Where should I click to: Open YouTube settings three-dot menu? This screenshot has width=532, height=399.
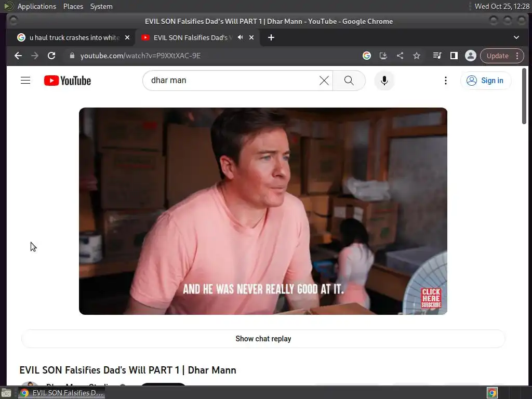point(445,81)
